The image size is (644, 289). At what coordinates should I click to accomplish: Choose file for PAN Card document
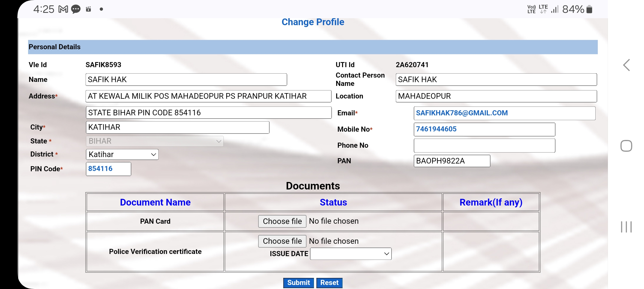point(282,221)
